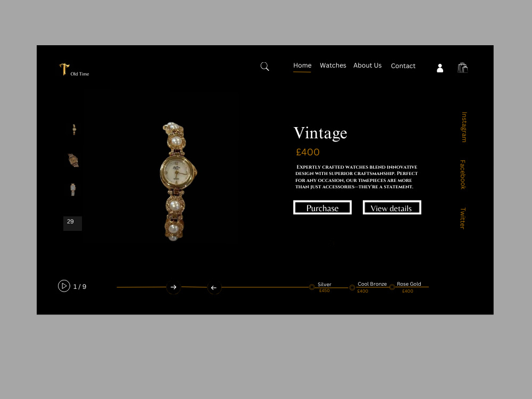Viewport: 532px width, 399px height.
Task: Open the Watches menu item
Action: click(333, 65)
